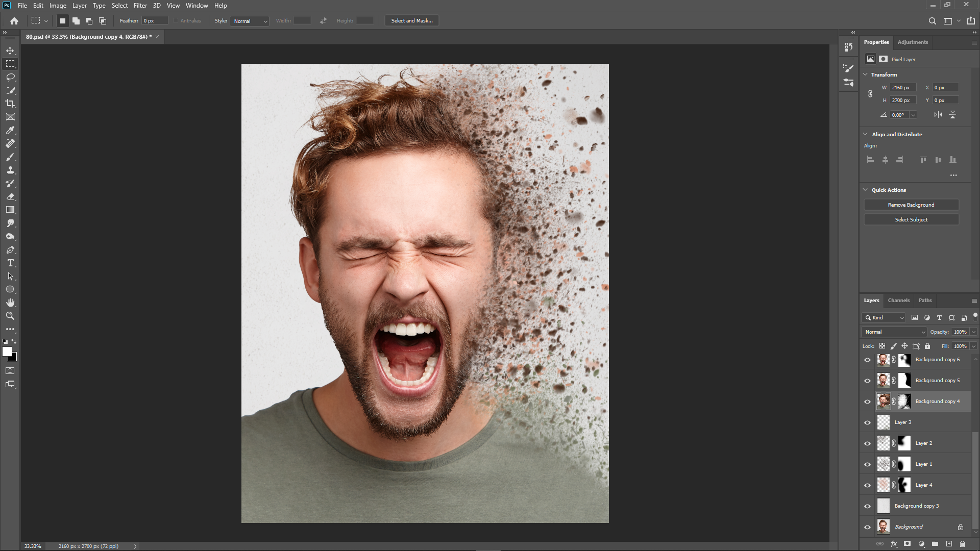Select the Spot Healing Brush tool

coord(10,143)
